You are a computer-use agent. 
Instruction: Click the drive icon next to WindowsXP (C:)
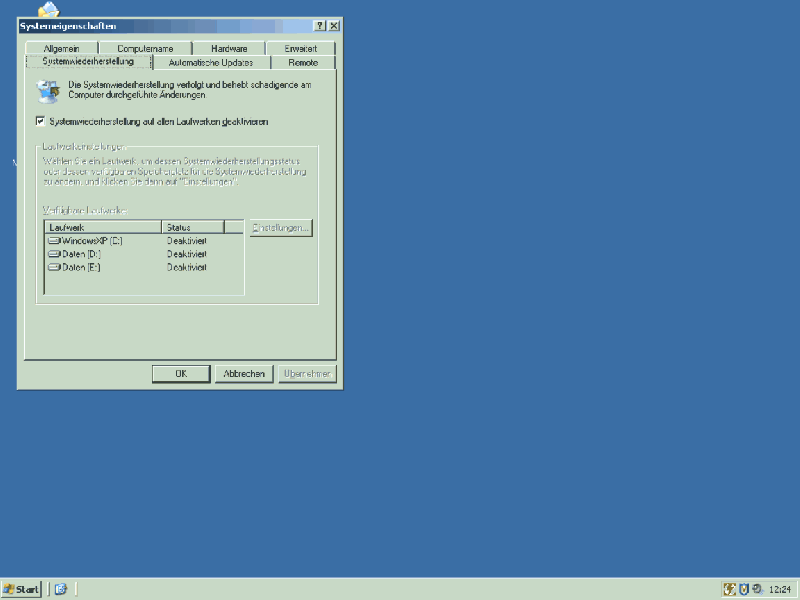(x=54, y=241)
